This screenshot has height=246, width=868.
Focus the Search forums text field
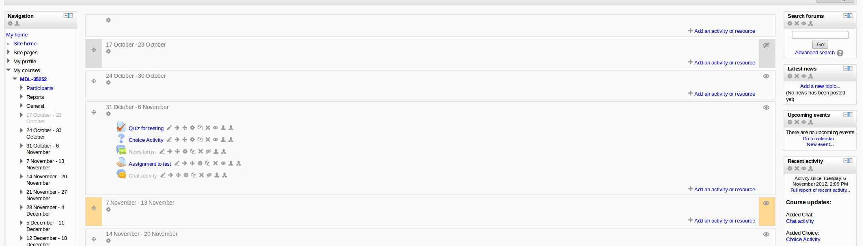[x=820, y=35]
